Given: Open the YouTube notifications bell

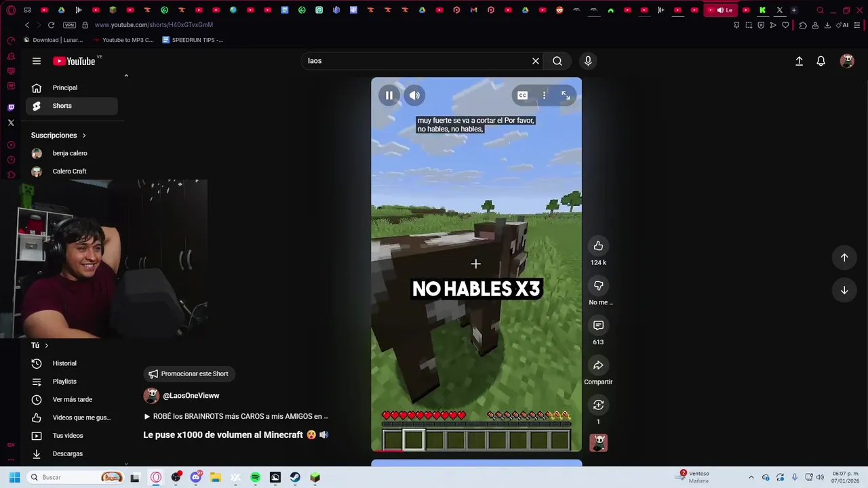Looking at the screenshot, I should pos(821,61).
